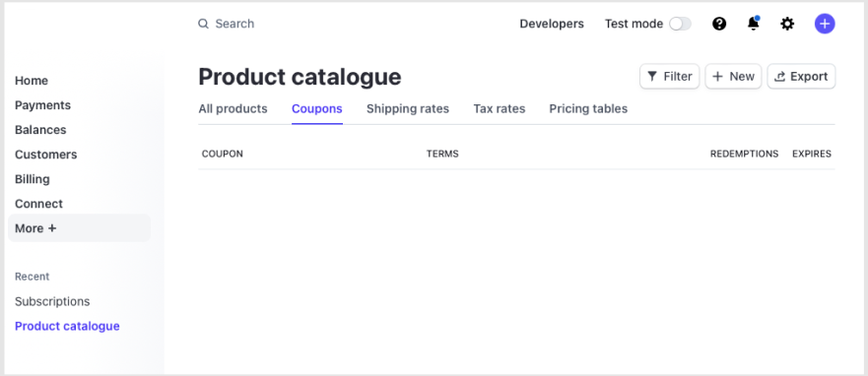Click the REDEMPTIONS column header
The width and height of the screenshot is (868, 376).
point(744,154)
